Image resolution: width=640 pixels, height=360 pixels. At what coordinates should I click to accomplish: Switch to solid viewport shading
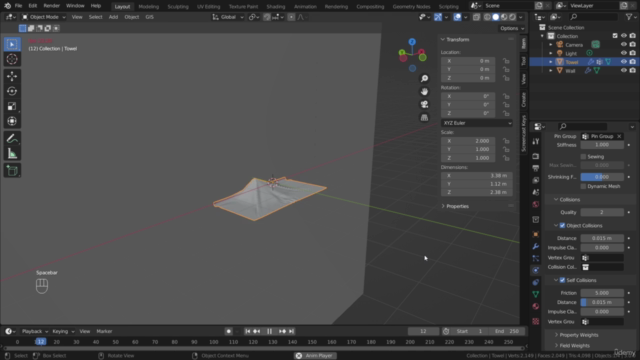coord(496,17)
